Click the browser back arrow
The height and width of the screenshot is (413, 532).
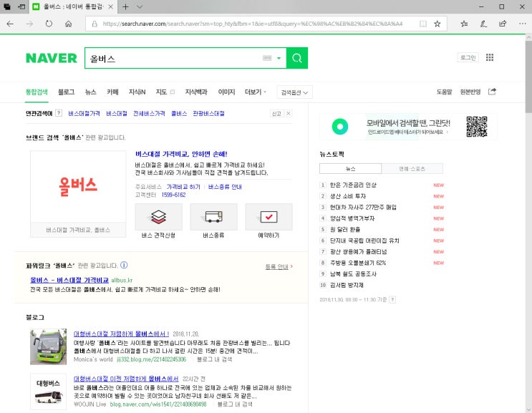10,24
